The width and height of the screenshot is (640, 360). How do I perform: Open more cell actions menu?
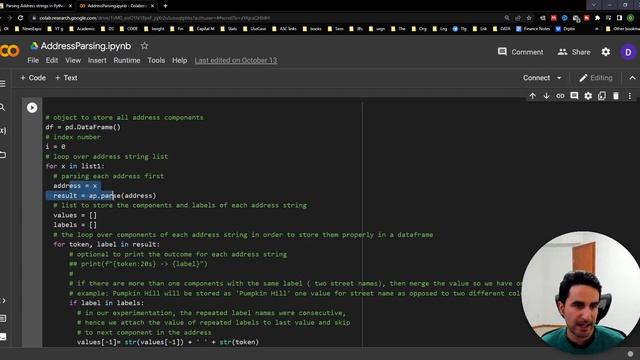pos(630,96)
